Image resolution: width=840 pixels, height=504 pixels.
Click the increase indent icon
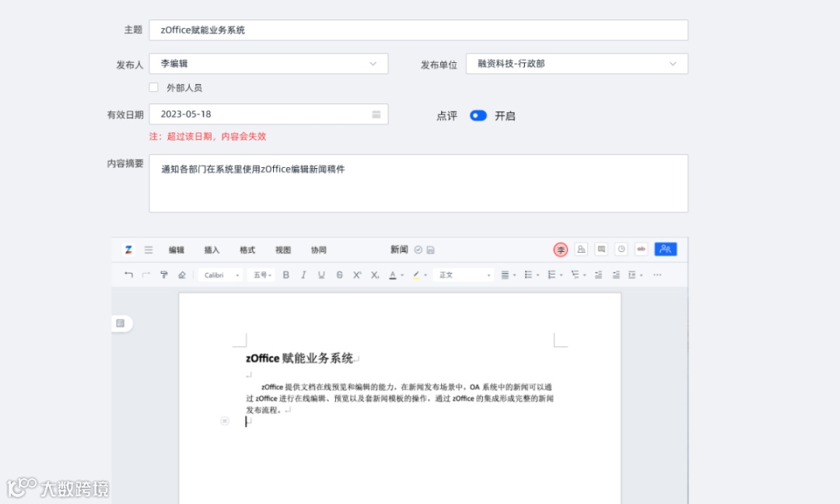click(x=616, y=275)
